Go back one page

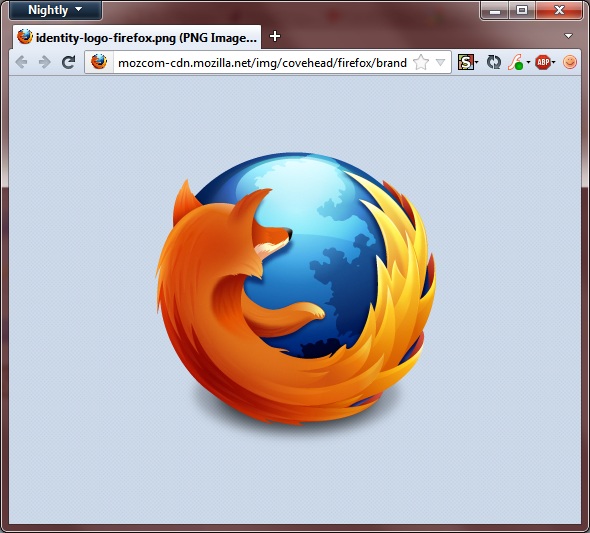pos(22,62)
